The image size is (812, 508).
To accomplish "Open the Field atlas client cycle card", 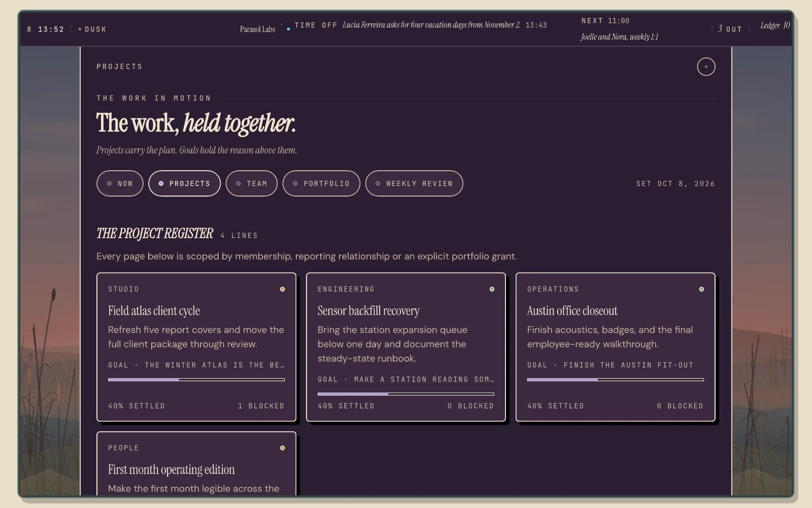I will point(196,347).
